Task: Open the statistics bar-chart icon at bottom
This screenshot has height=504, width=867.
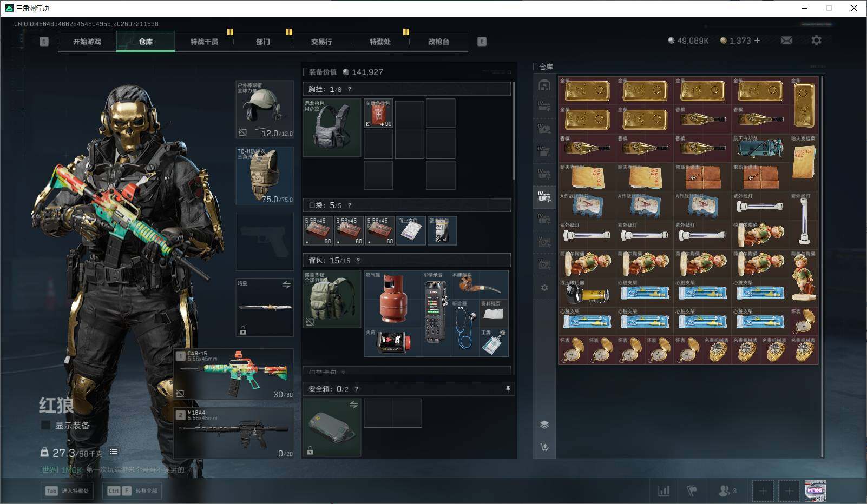Action: click(664, 490)
